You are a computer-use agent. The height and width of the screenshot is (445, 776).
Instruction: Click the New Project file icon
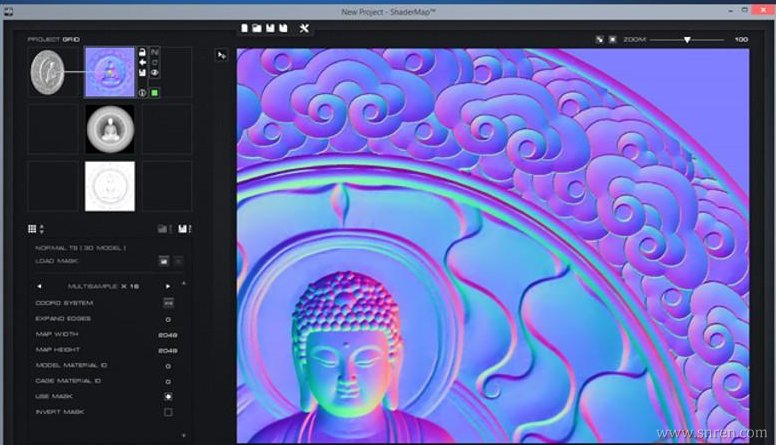coord(245,27)
